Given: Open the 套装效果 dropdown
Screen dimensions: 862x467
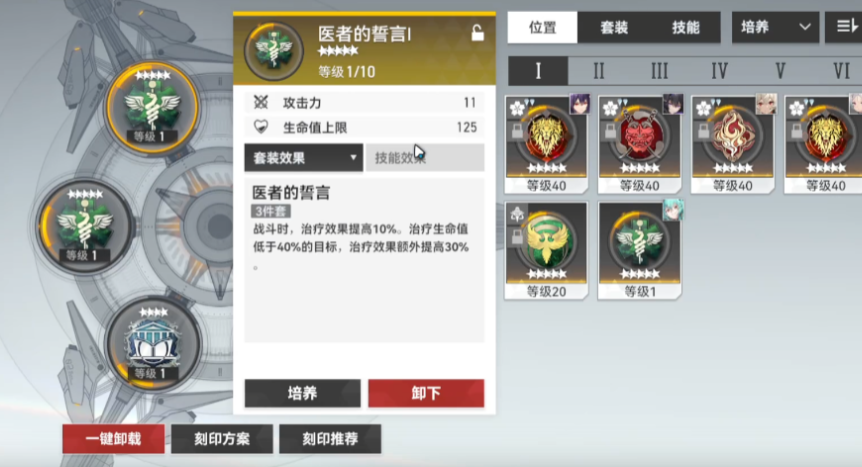Looking at the screenshot, I should [x=303, y=158].
